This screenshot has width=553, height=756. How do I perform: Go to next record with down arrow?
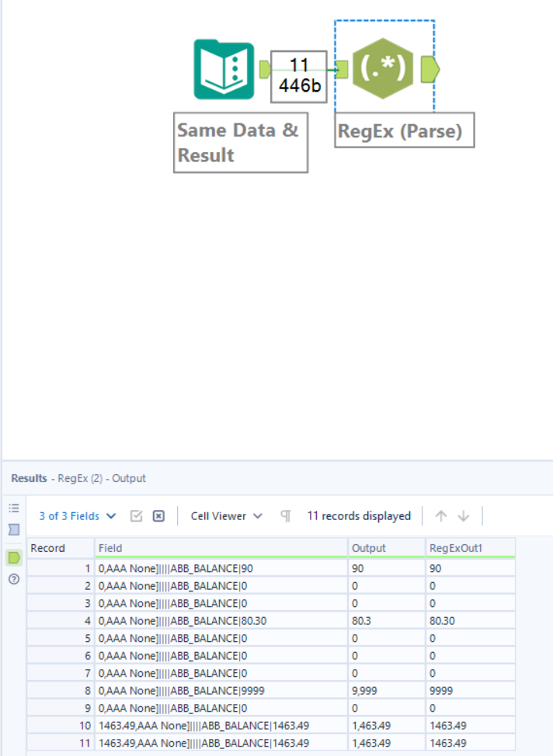pyautogui.click(x=464, y=516)
